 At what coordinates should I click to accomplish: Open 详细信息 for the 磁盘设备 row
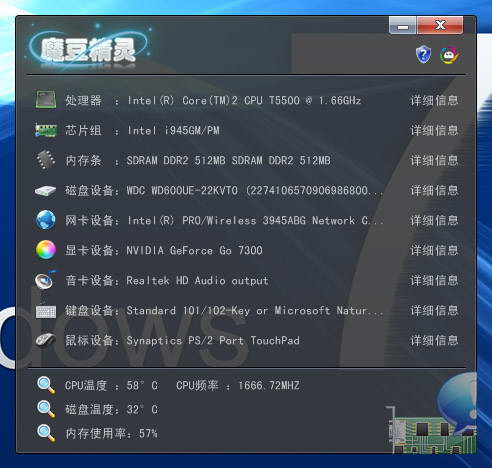tap(434, 191)
